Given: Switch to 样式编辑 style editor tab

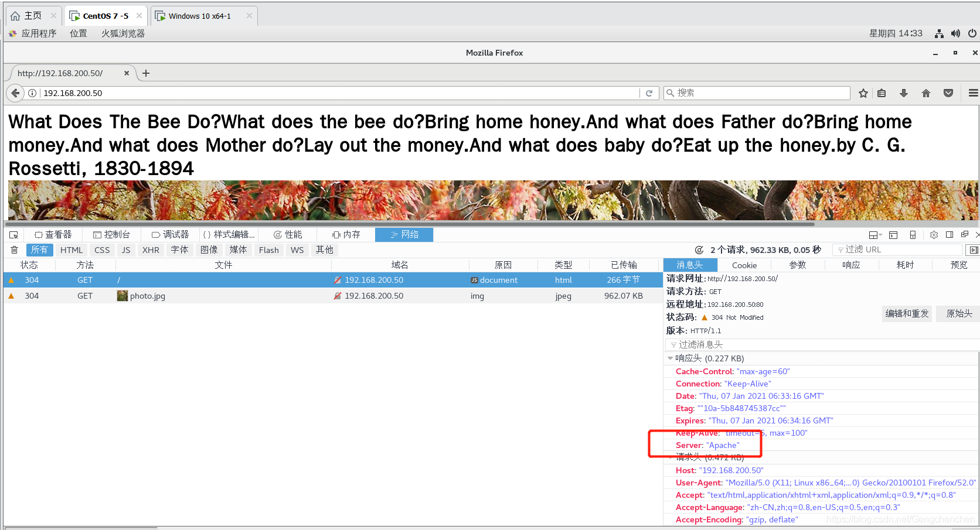Looking at the screenshot, I should point(229,235).
